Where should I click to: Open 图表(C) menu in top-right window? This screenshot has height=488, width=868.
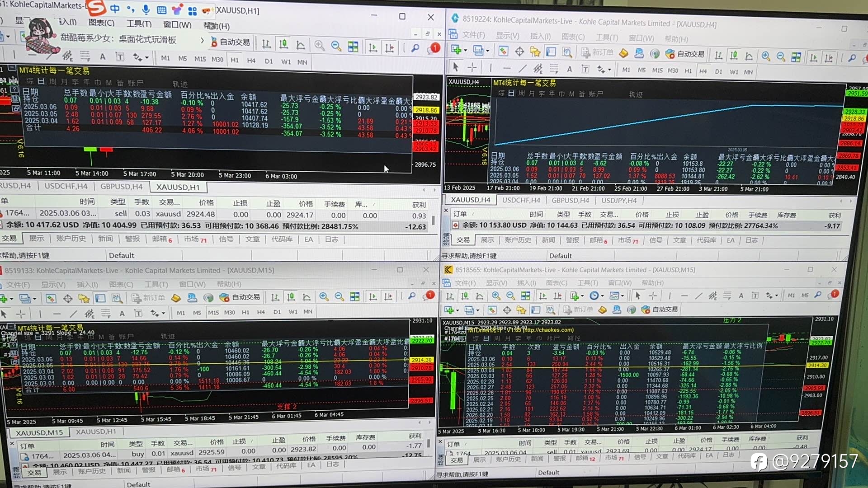click(573, 37)
